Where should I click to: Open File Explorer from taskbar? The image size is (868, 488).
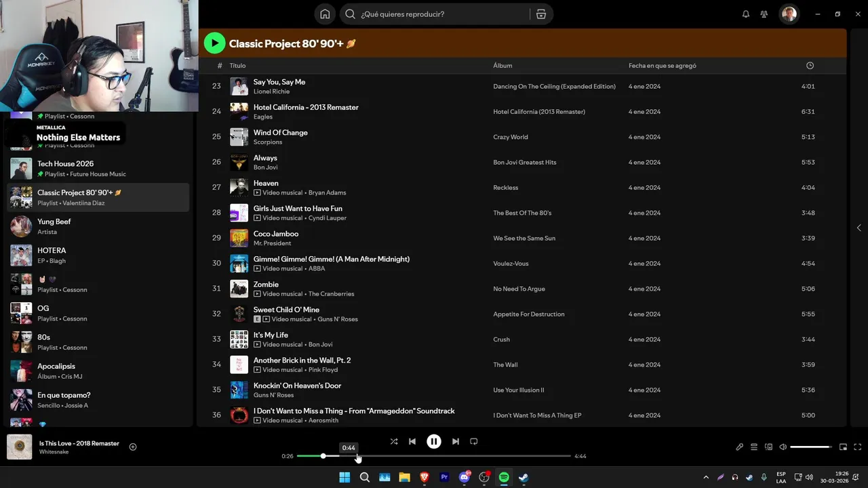[x=404, y=477]
